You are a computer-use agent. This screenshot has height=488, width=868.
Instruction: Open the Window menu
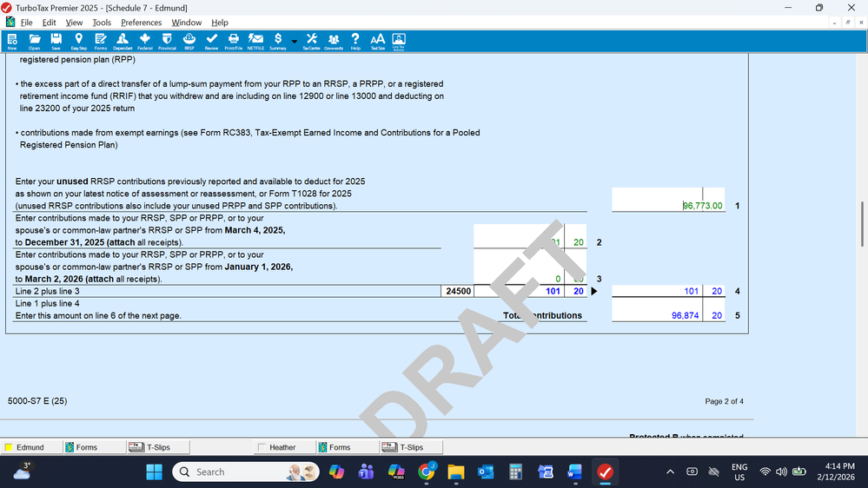click(186, 23)
